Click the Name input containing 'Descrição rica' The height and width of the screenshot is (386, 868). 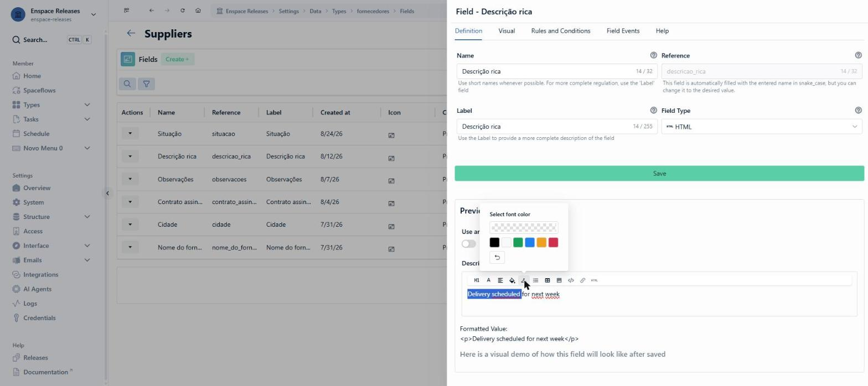point(557,71)
